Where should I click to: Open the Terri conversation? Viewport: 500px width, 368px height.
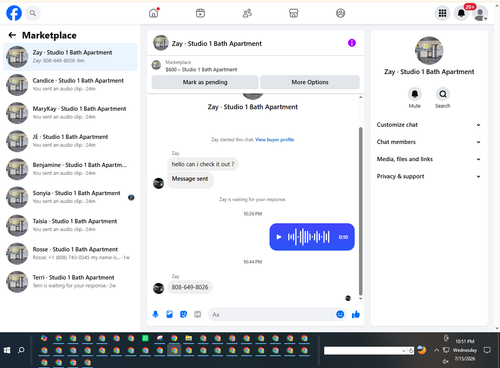[x=70, y=282]
